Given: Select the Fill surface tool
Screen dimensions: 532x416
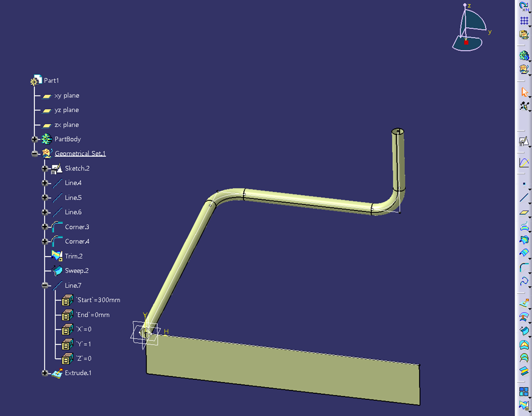Looking at the screenshot, I should [524, 344].
